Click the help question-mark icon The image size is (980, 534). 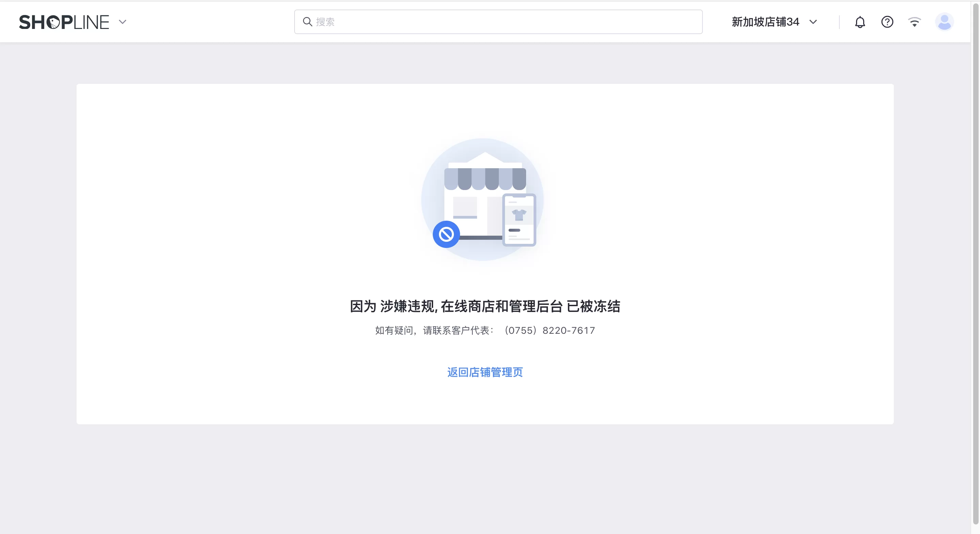pos(888,22)
